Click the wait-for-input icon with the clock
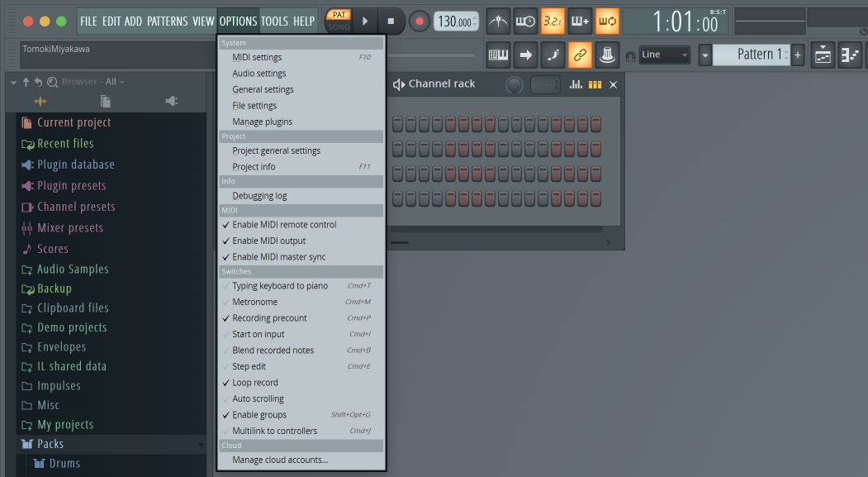Image resolution: width=868 pixels, height=477 pixels. 525,21
